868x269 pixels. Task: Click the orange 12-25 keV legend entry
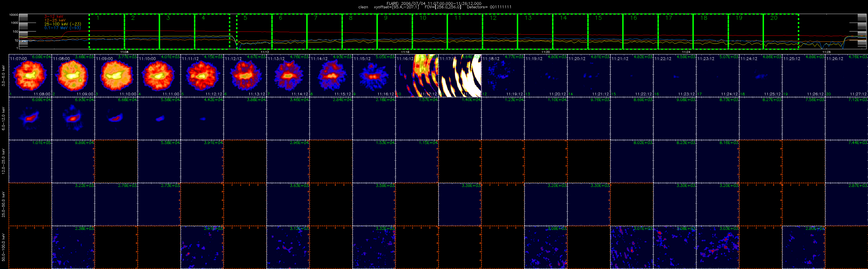pyautogui.click(x=55, y=20)
